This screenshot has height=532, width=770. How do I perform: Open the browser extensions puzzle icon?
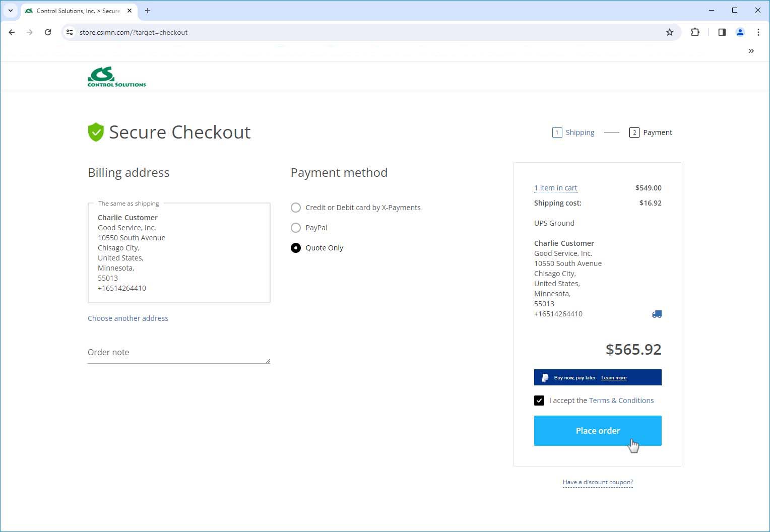[695, 32]
